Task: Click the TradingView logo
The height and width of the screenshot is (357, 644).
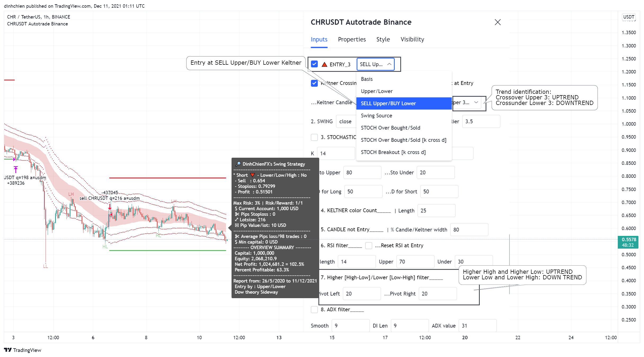Action: coord(23,350)
